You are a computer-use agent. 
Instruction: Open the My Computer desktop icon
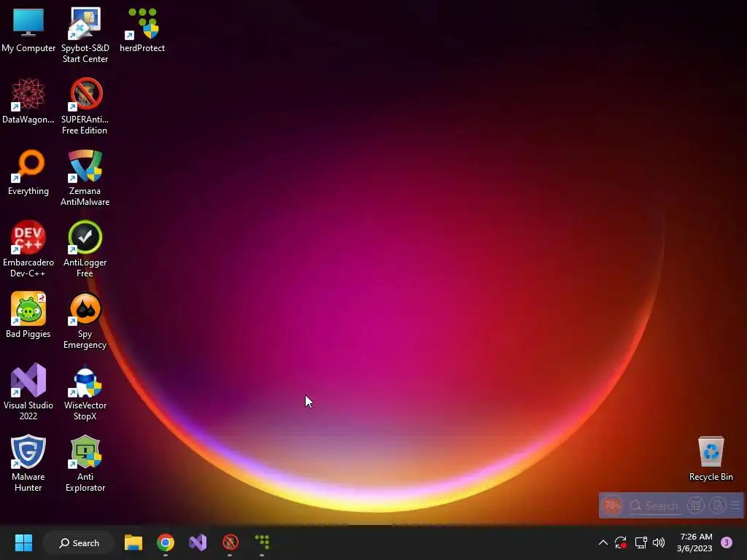28,30
